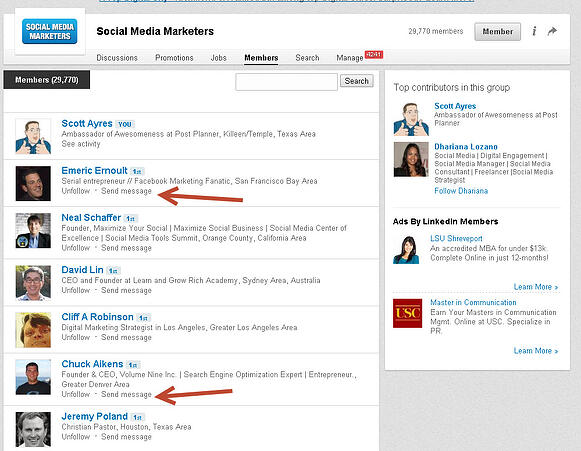
Task: Unfollow Cliff A Robinson
Action: click(76, 337)
